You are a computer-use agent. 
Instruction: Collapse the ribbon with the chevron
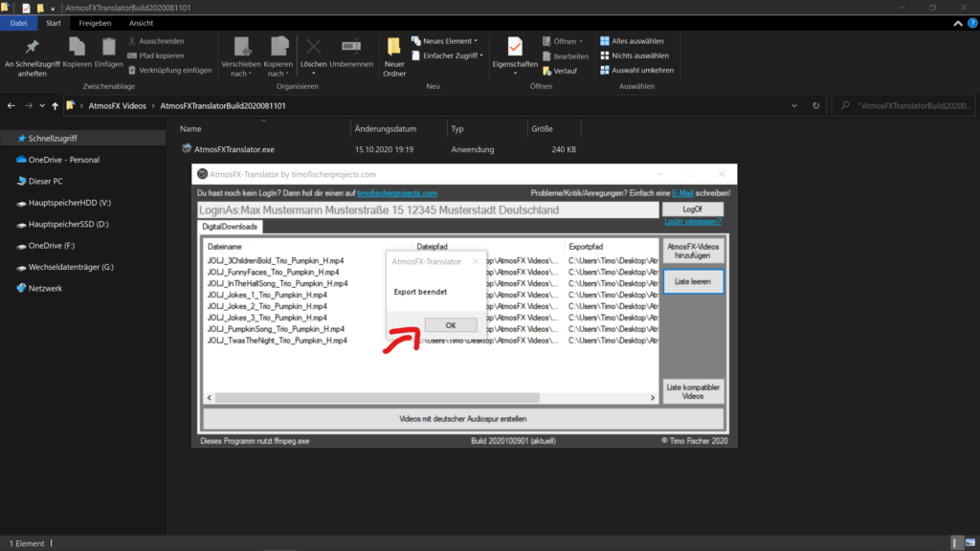coord(957,23)
